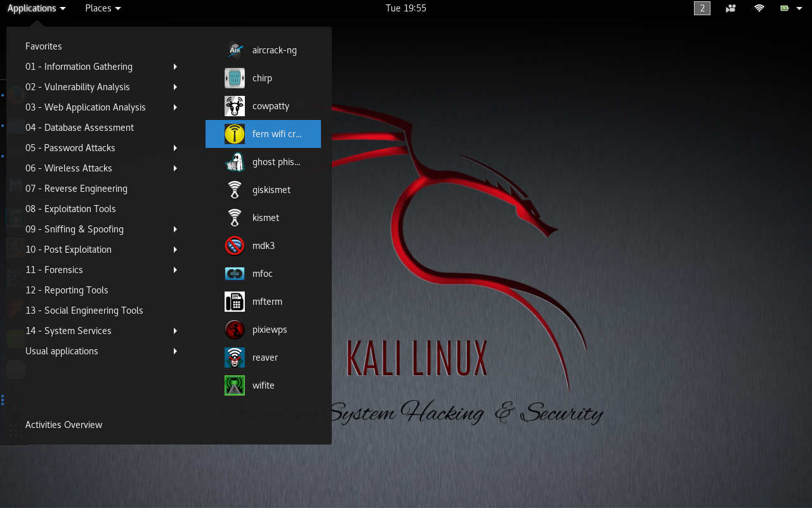Expand the 02 - Vulnerability Analysis submenu arrow
Image resolution: width=812 pixels, height=508 pixels.
point(175,87)
